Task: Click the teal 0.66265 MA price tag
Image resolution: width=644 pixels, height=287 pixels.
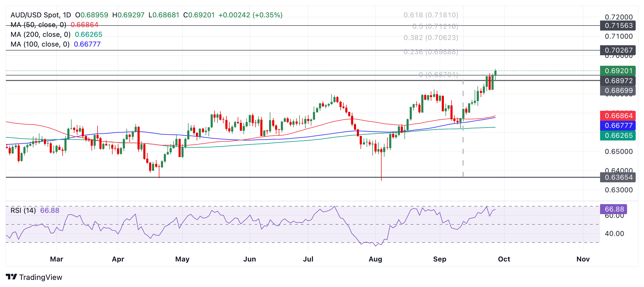Action: click(617, 135)
